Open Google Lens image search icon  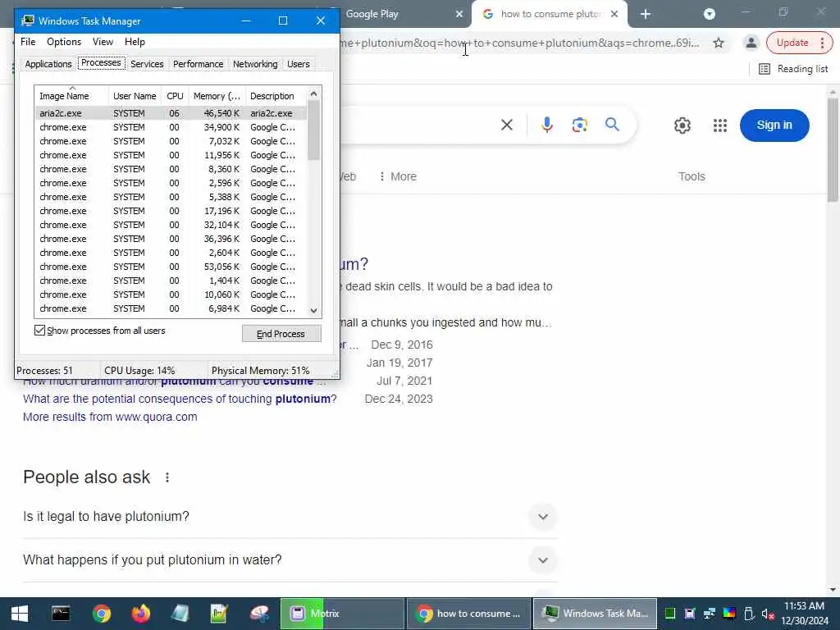[x=579, y=125]
